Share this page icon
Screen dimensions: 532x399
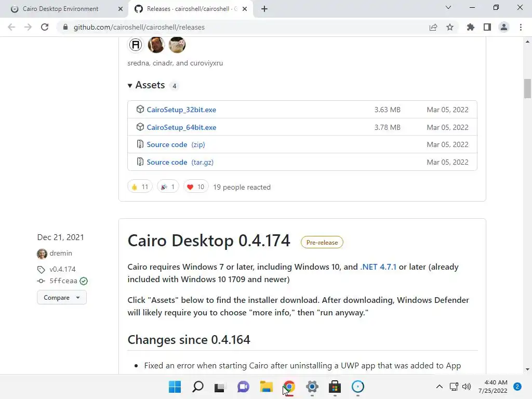point(433,27)
